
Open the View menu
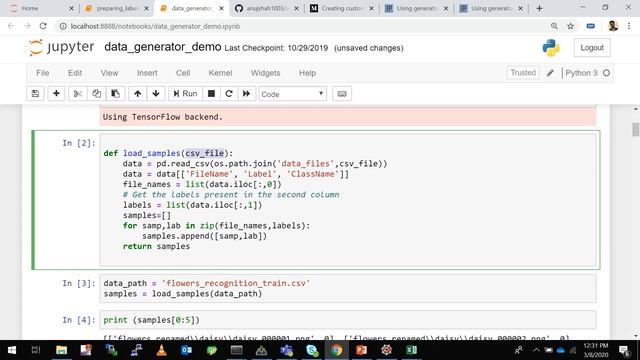109,73
